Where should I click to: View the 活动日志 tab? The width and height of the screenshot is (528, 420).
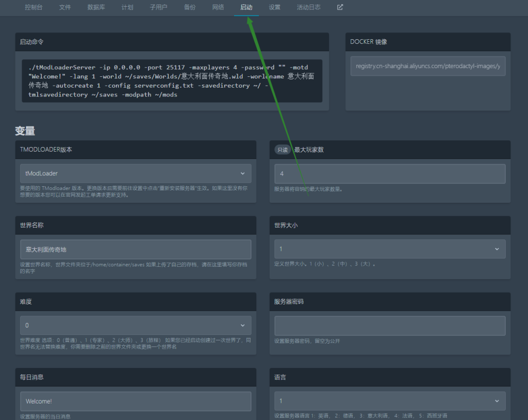(308, 8)
